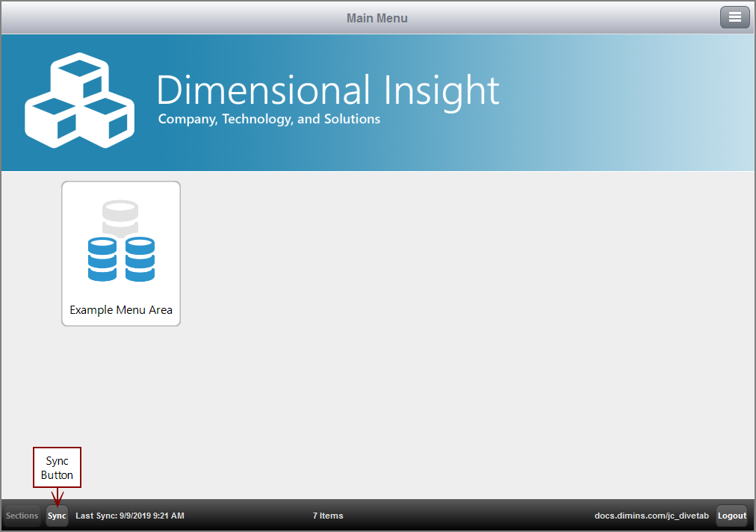The height and width of the screenshot is (532, 756).
Task: Click the empty gray content area
Action: point(448,336)
